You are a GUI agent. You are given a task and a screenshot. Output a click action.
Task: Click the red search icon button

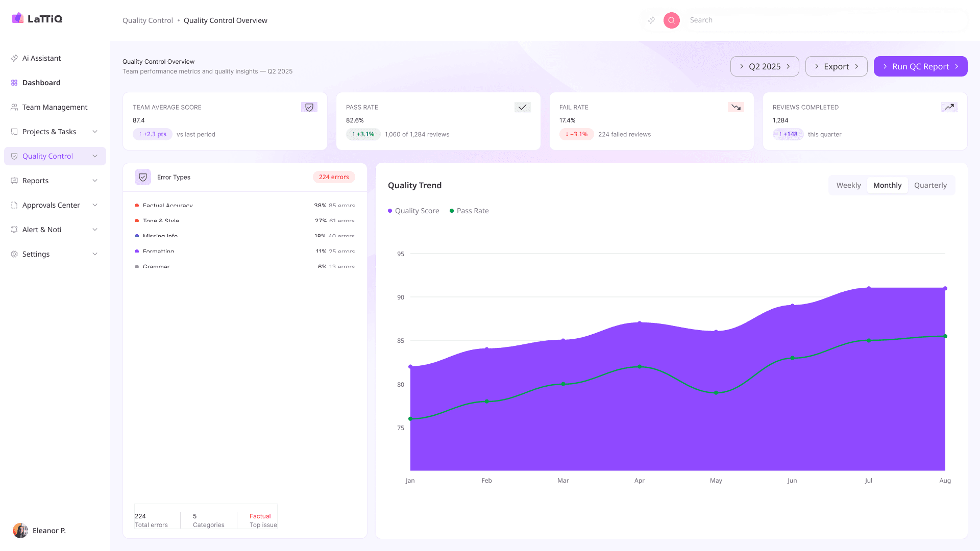tap(672, 20)
